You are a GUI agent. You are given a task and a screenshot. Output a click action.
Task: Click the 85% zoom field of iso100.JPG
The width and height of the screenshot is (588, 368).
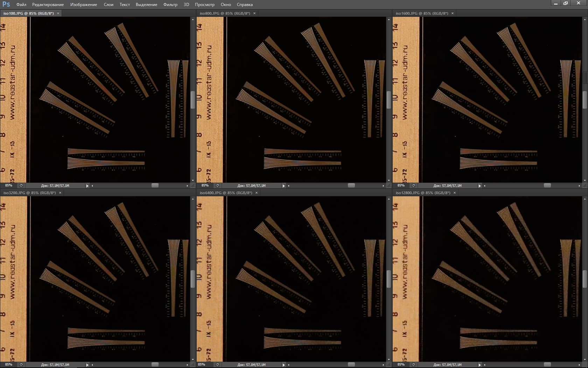click(x=8, y=185)
